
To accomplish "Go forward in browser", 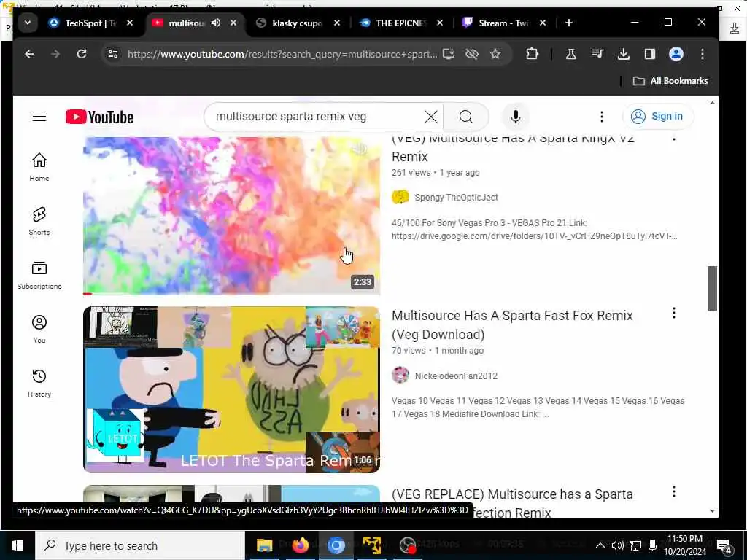I will pyautogui.click(x=55, y=54).
